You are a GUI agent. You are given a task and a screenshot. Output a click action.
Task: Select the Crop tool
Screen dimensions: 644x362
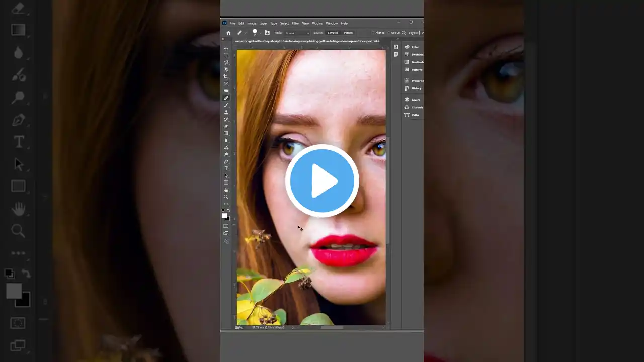pyautogui.click(x=226, y=77)
